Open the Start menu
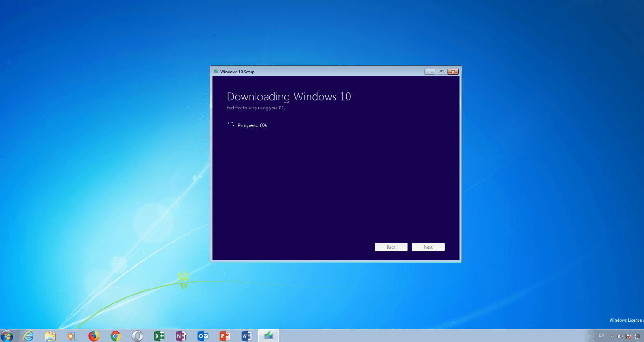Viewport: 644px width, 342px height. point(7,335)
